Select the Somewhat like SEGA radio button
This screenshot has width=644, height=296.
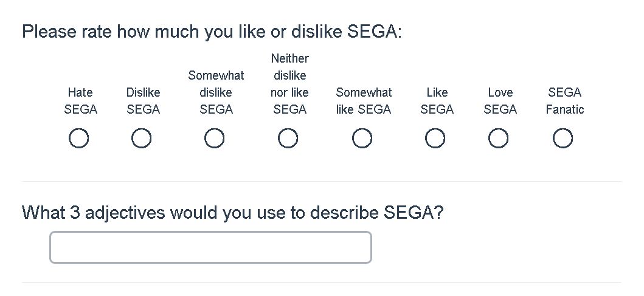[x=362, y=139]
